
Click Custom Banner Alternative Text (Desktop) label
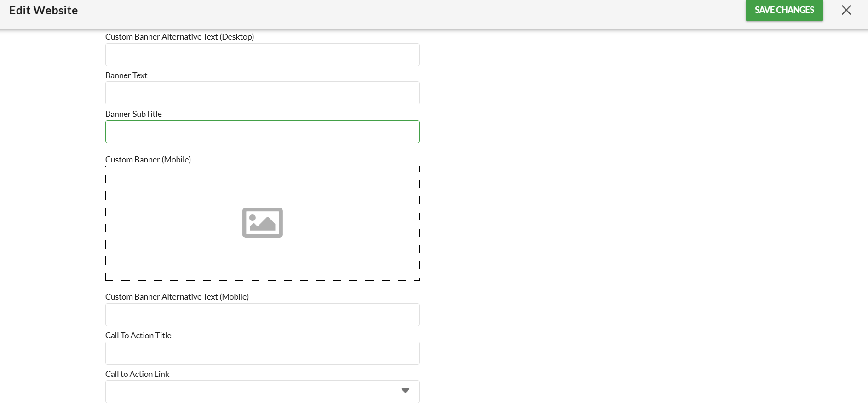179,37
